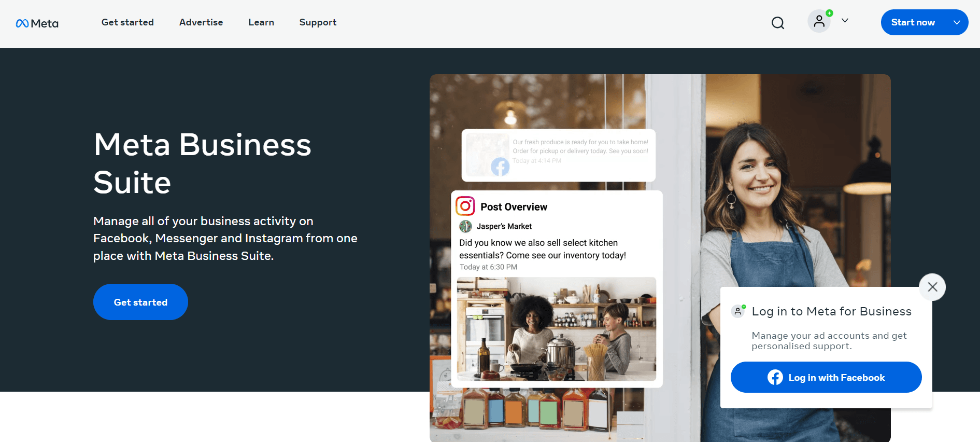
Task: Click the 'Post Overview' title text
Action: point(514,206)
